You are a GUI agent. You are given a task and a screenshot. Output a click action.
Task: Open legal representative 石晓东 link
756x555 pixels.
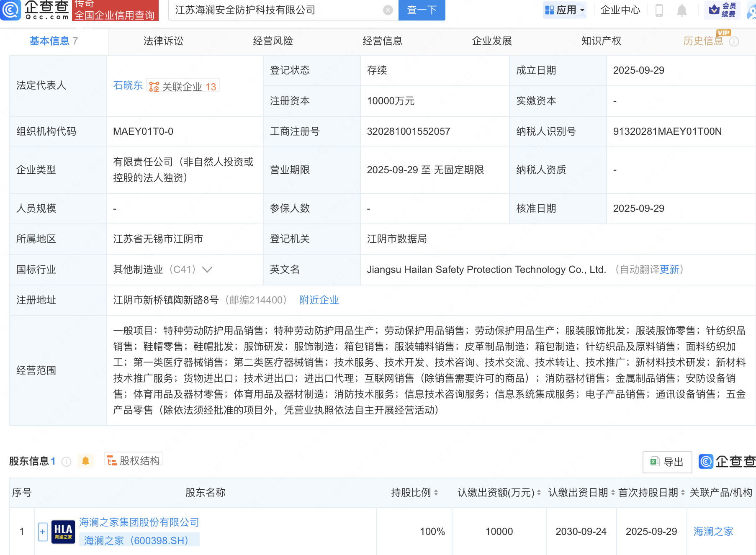[128, 85]
